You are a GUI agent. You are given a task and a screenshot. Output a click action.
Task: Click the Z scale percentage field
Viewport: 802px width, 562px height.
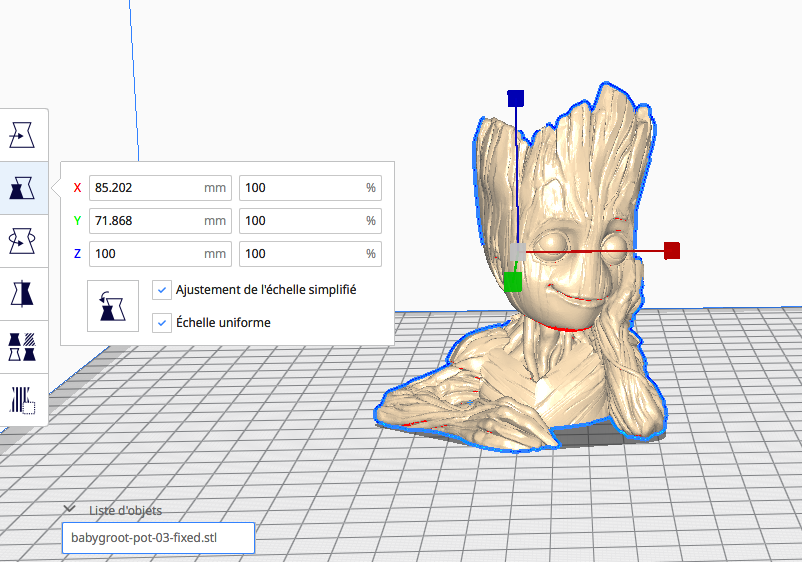point(310,254)
